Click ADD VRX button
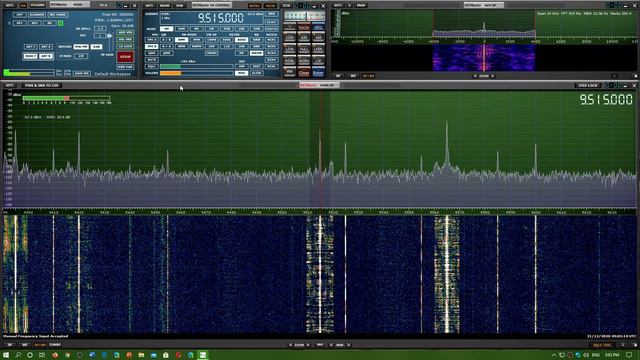This screenshot has height=360, width=640. pos(125,32)
